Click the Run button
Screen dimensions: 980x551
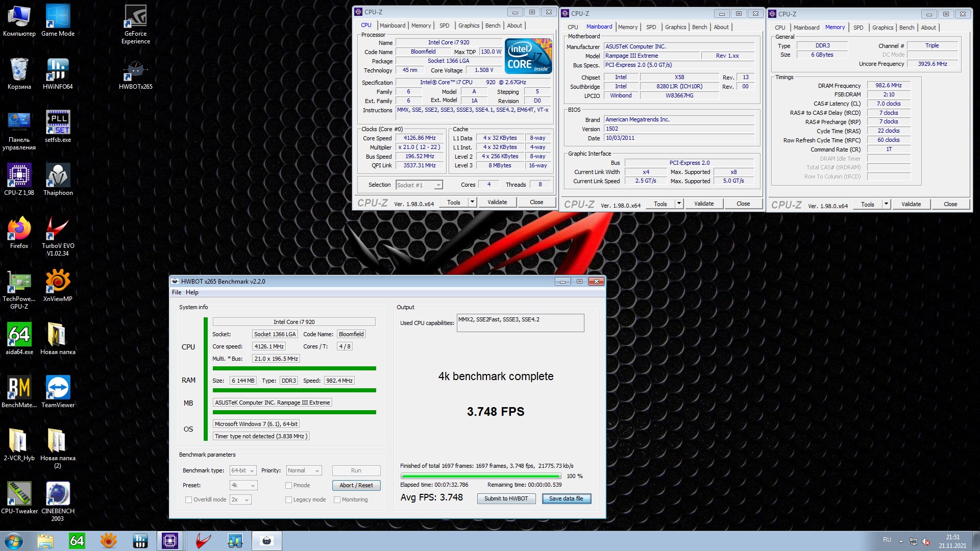(x=356, y=470)
